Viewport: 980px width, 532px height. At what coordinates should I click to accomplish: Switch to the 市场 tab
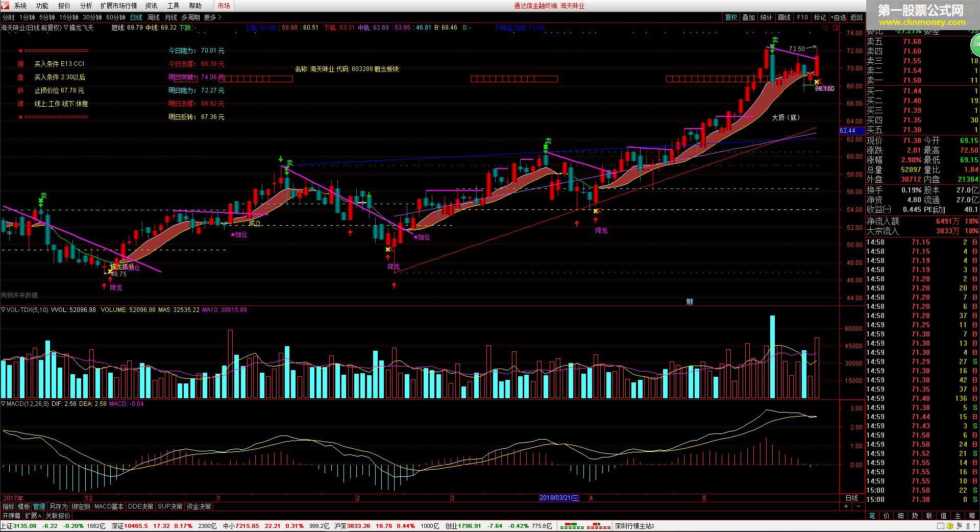(224, 6)
